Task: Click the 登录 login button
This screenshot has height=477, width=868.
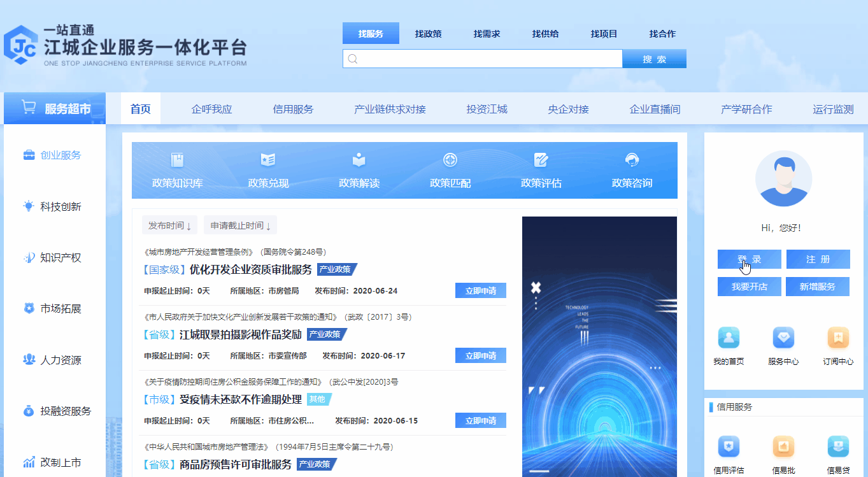Action: (x=749, y=259)
